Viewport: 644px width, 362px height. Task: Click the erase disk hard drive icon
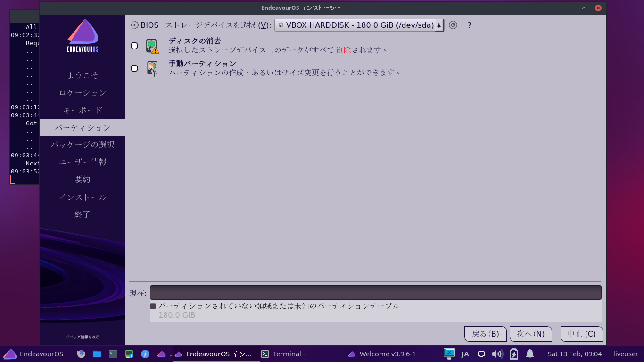pos(152,46)
